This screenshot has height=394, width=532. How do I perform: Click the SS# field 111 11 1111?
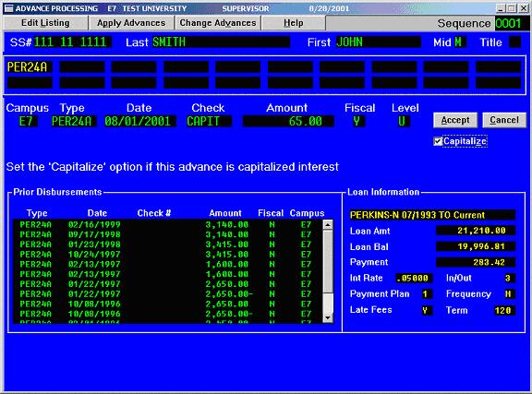72,42
